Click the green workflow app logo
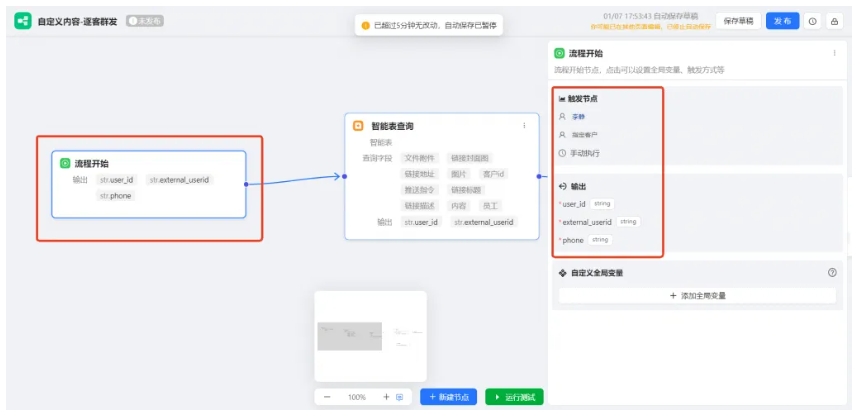 click(23, 21)
